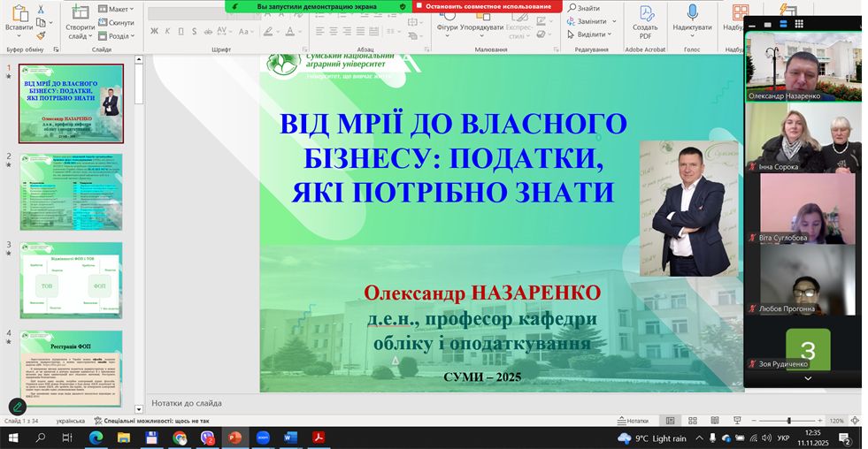This screenshot has height=449, width=868.
Task: Open Zoom app in the taskbar
Action: click(263, 438)
